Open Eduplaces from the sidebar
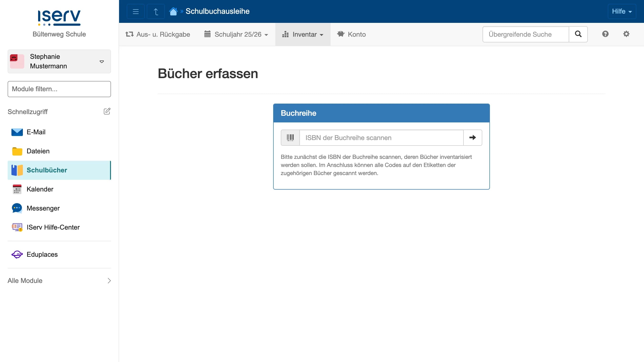The height and width of the screenshot is (362, 644). click(42, 254)
